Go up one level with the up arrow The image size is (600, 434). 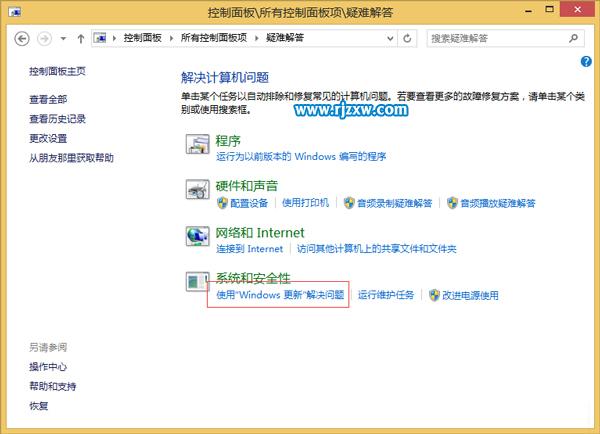[81, 39]
